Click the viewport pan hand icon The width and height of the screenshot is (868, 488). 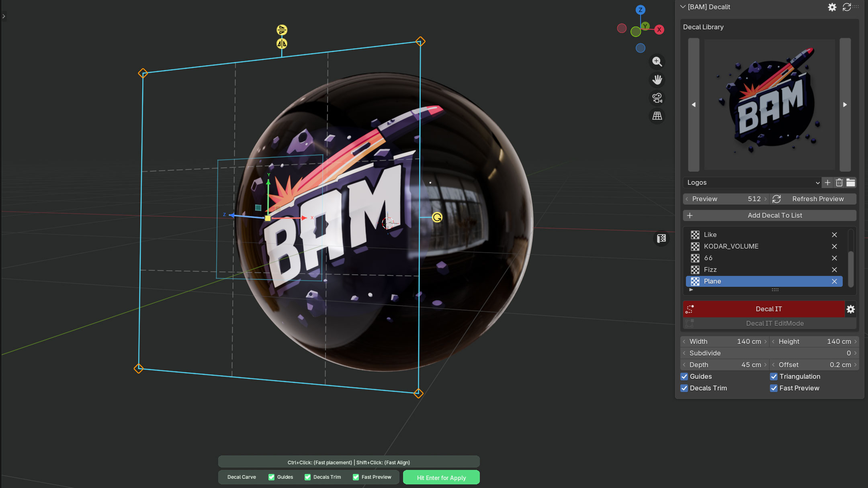(x=657, y=80)
